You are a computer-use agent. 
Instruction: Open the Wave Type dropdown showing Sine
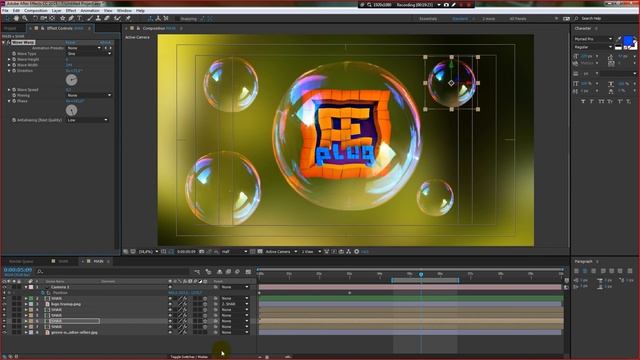click(x=89, y=53)
